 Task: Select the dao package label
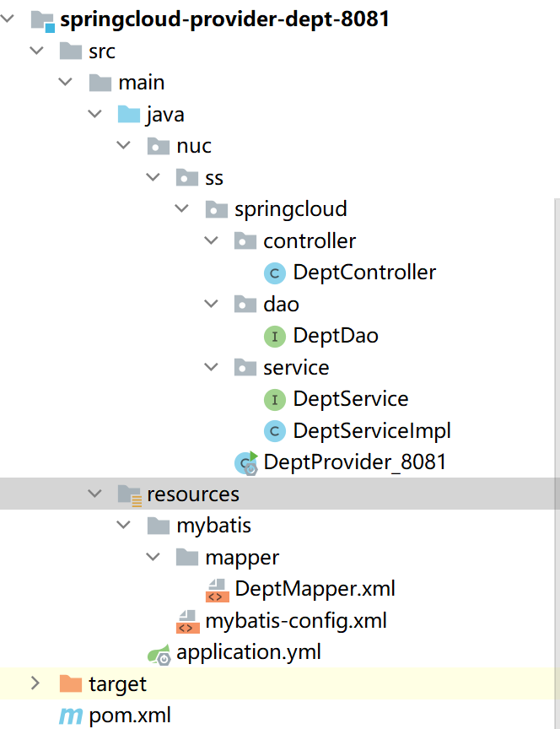(x=281, y=305)
